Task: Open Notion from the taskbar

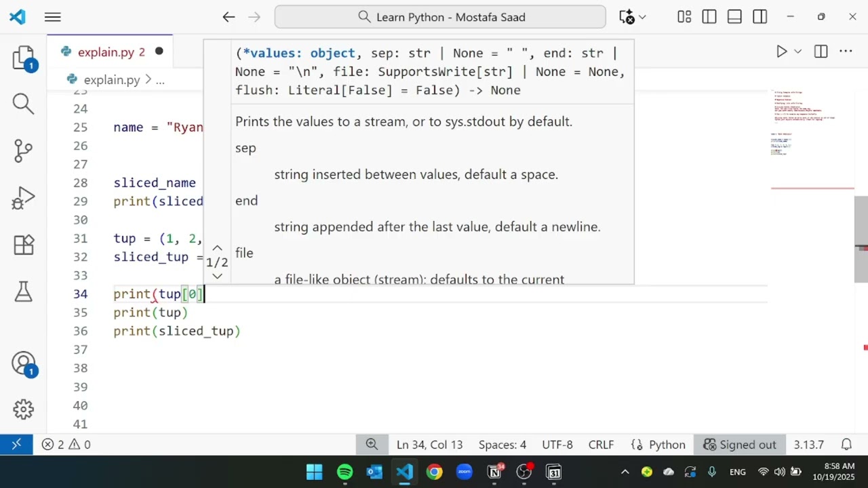Action: pos(495,472)
